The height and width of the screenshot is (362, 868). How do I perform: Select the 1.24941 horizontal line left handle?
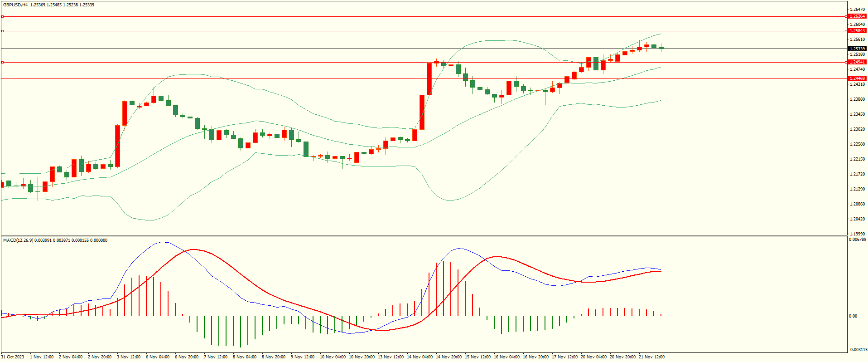point(2,62)
